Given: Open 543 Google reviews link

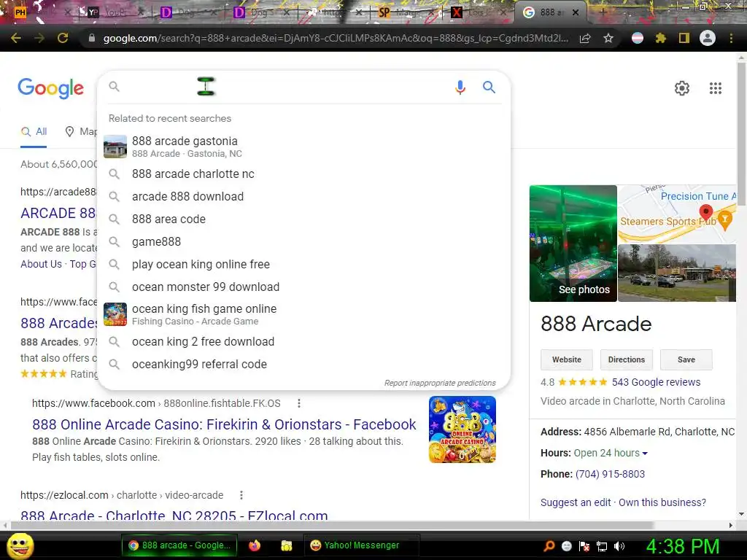Looking at the screenshot, I should click(656, 382).
